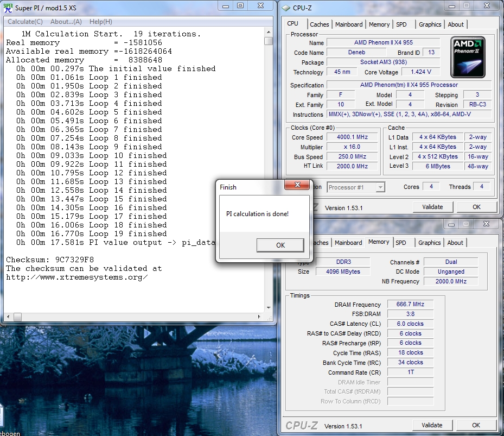Image resolution: width=504 pixels, height=436 pixels.
Task: Minimize the upper CPU-Z window
Action: click(452, 6)
